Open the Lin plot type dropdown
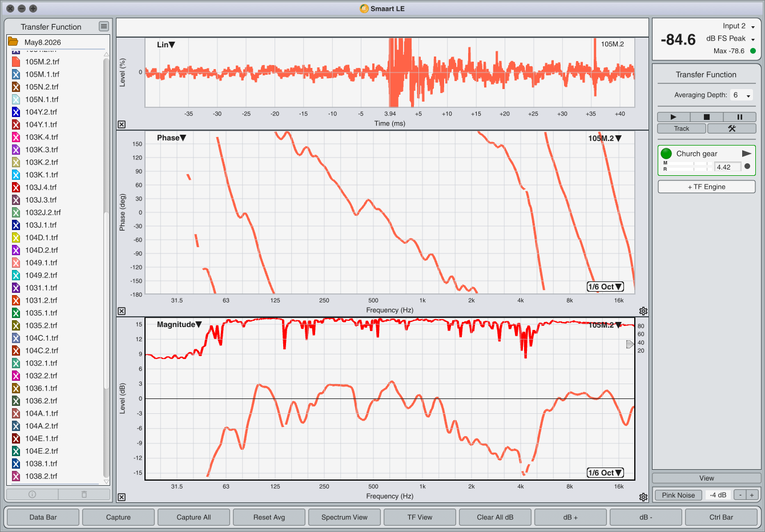The height and width of the screenshot is (532, 765). [x=166, y=45]
